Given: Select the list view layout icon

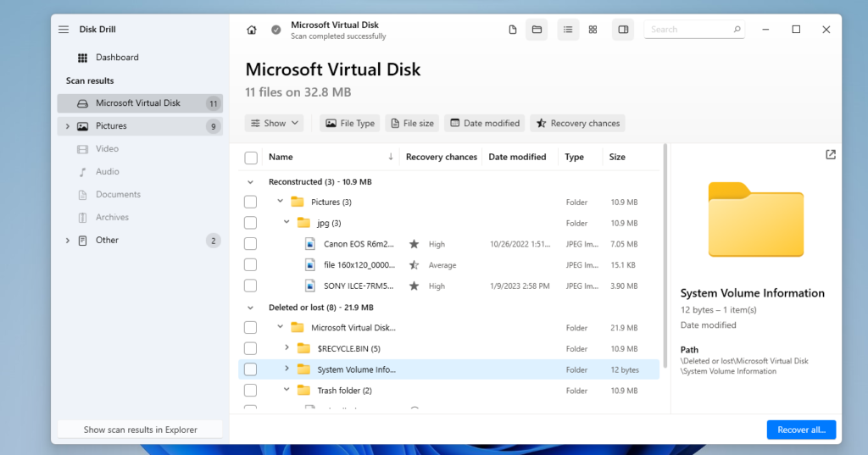Looking at the screenshot, I should click(568, 30).
